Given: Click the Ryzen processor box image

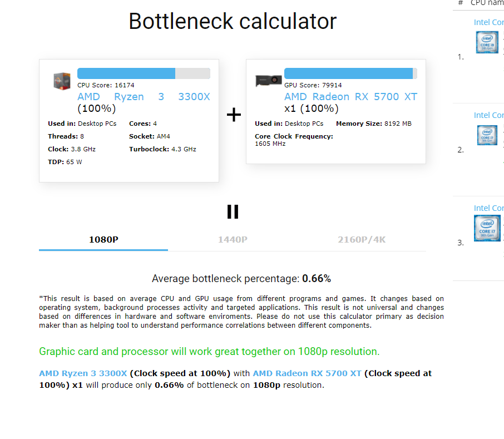Looking at the screenshot, I should tap(62, 81).
